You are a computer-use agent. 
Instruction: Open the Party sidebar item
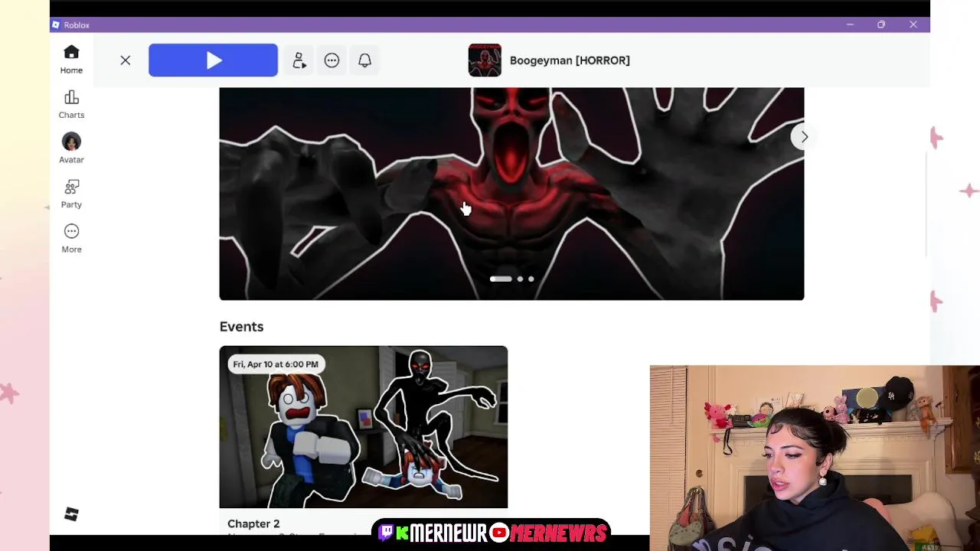71,194
